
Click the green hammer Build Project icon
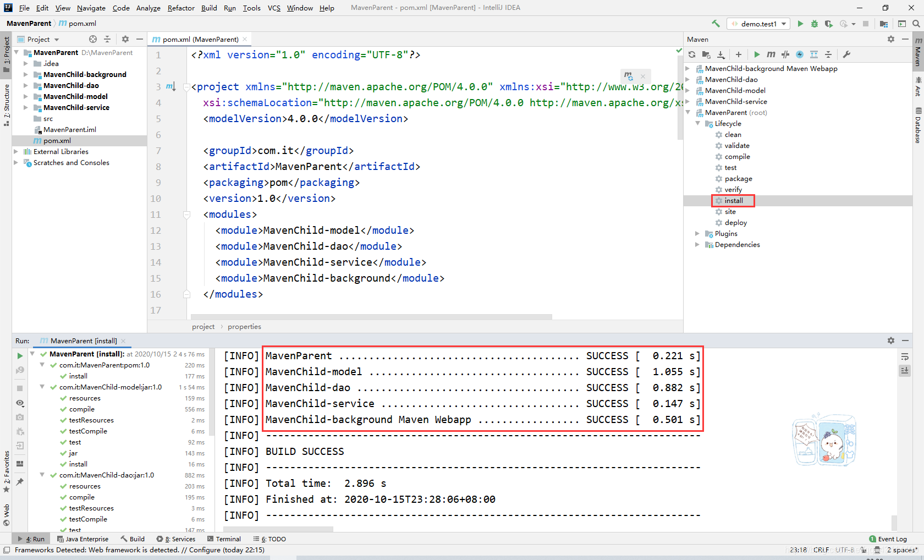(716, 24)
